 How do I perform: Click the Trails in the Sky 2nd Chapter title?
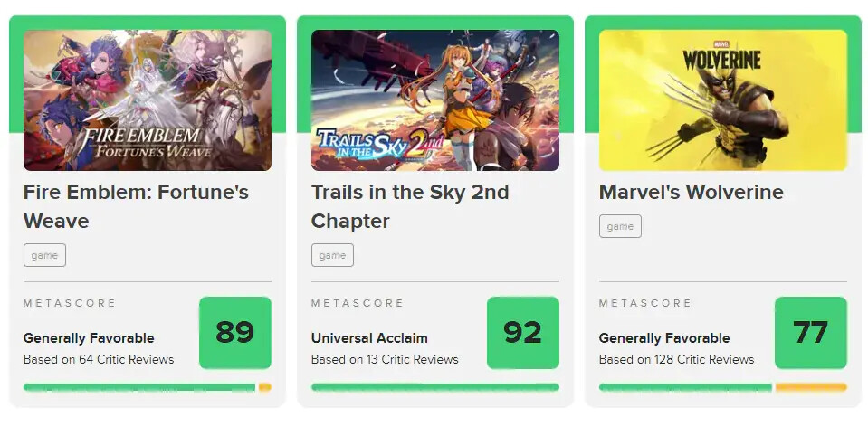click(410, 206)
